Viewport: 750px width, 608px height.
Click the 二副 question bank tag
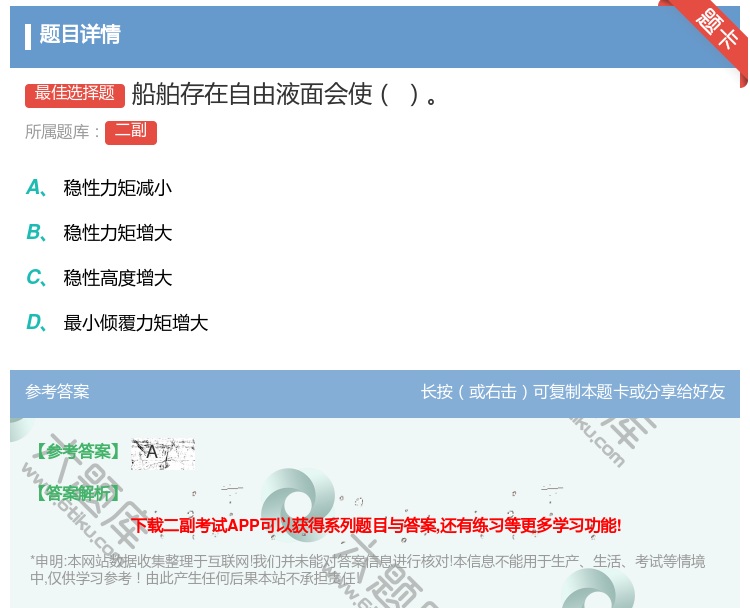point(131,133)
